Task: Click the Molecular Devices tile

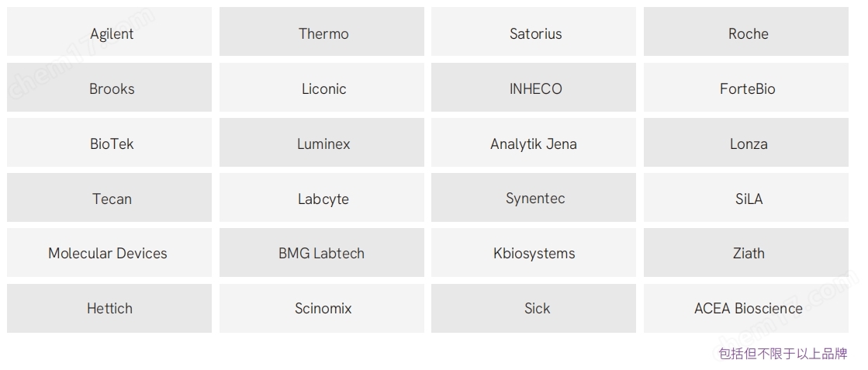Action: [x=109, y=253]
